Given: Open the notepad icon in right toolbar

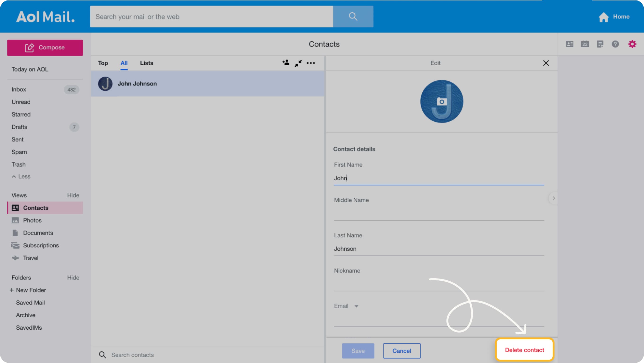Looking at the screenshot, I should click(600, 44).
